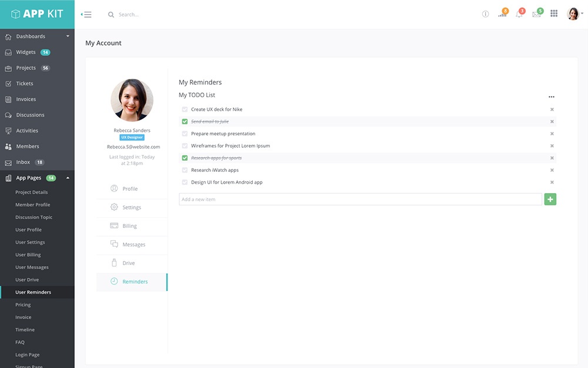Image resolution: width=588 pixels, height=368 pixels.
Task: Go to Pricing page in sidebar
Action: pyautogui.click(x=23, y=305)
